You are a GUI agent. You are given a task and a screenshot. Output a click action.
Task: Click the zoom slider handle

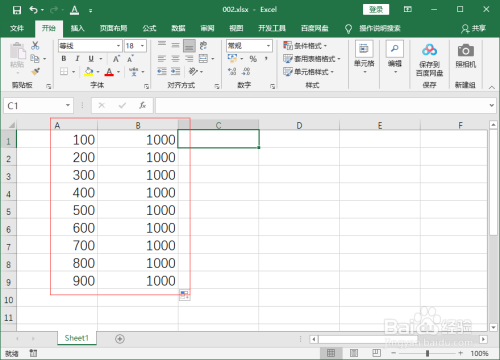pos(427,353)
